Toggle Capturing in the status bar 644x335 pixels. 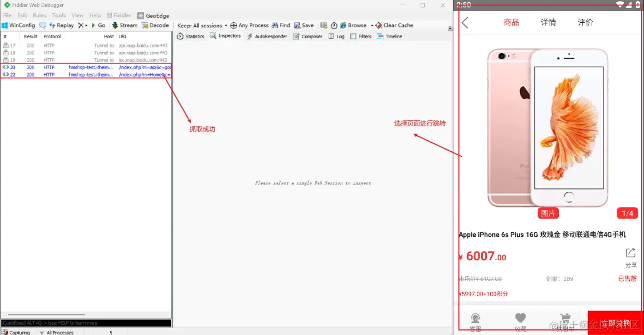16,333
